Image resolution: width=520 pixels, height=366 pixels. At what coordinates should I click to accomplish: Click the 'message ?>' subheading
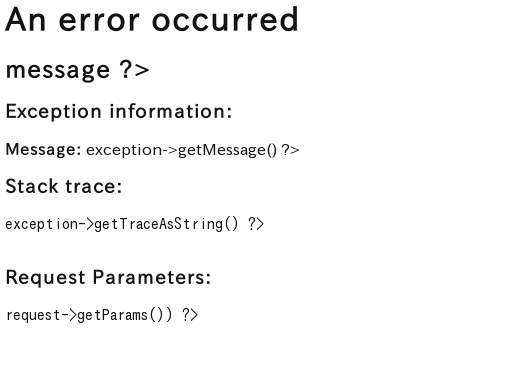[x=77, y=70]
